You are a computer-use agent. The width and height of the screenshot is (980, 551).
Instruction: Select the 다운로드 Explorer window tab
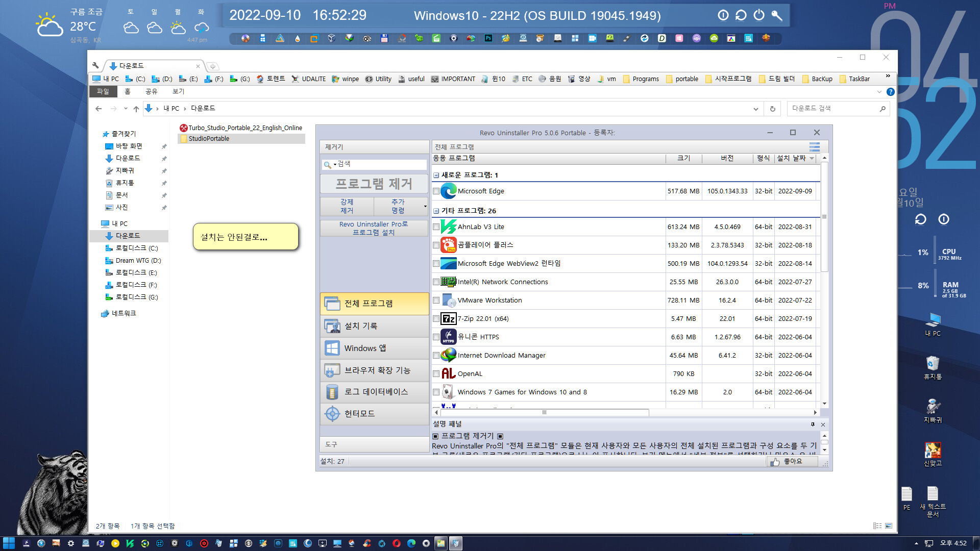point(153,66)
